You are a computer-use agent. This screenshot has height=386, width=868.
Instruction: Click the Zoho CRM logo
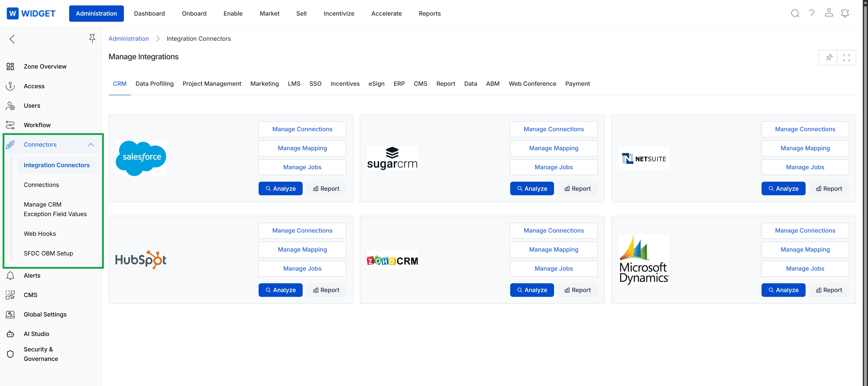[392, 260]
